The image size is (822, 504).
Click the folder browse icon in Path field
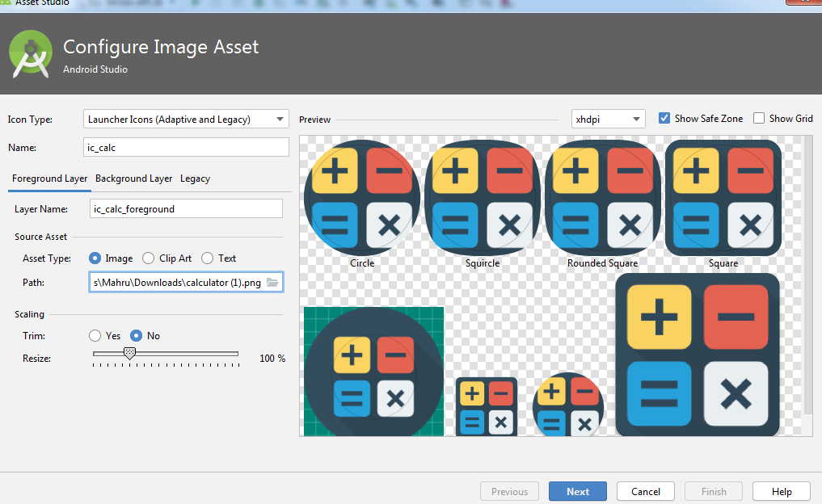[272, 283]
